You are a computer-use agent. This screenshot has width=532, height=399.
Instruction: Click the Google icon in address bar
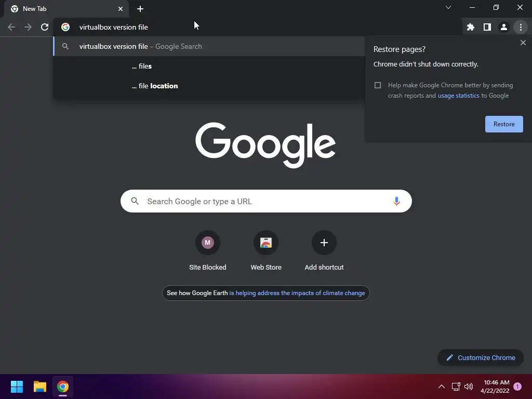pyautogui.click(x=65, y=27)
